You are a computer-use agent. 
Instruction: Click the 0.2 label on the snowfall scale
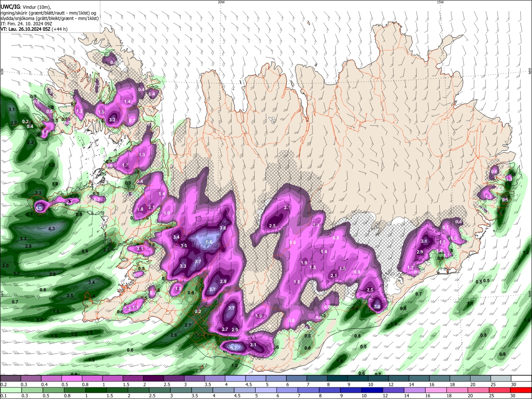coord(3,384)
